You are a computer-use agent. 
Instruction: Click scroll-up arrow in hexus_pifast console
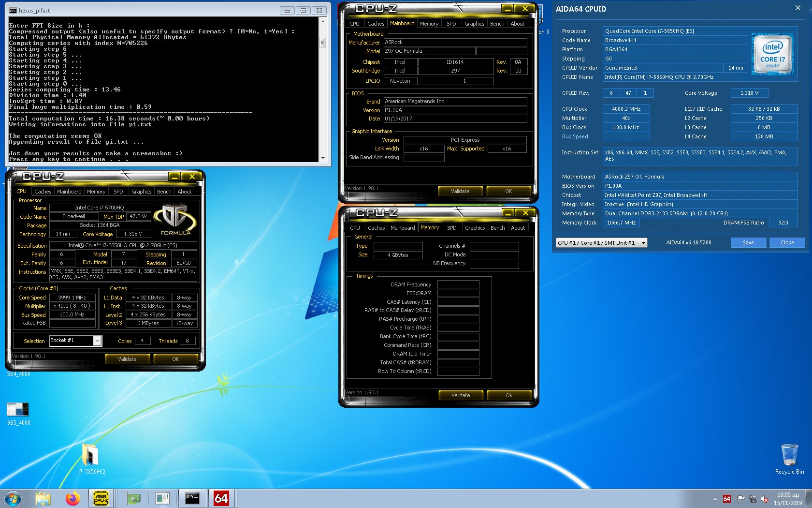tap(323, 22)
